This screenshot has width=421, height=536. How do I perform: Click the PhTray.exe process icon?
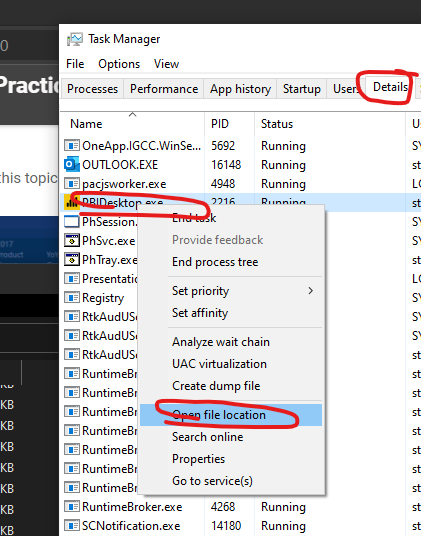72,260
